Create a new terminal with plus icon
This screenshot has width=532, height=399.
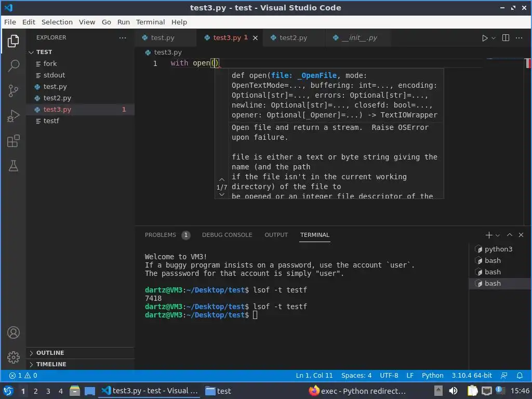488,235
